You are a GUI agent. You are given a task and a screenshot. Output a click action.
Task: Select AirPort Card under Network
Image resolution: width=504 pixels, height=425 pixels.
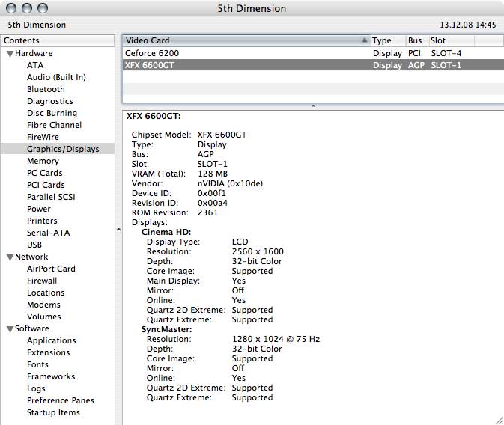pos(51,269)
